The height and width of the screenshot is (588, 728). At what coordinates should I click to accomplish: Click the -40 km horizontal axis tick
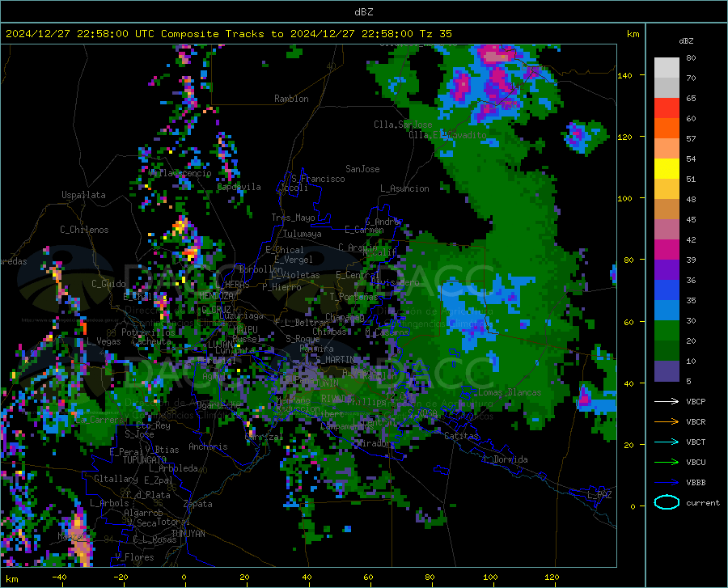click(x=58, y=577)
